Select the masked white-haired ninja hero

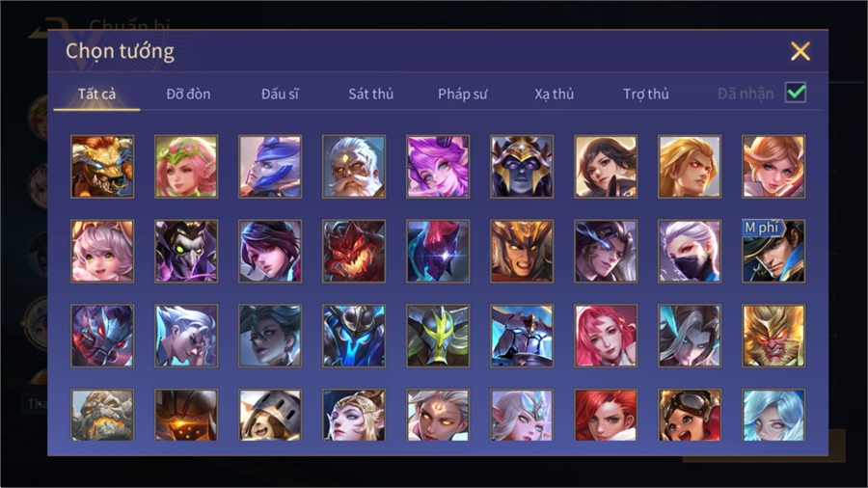690,251
